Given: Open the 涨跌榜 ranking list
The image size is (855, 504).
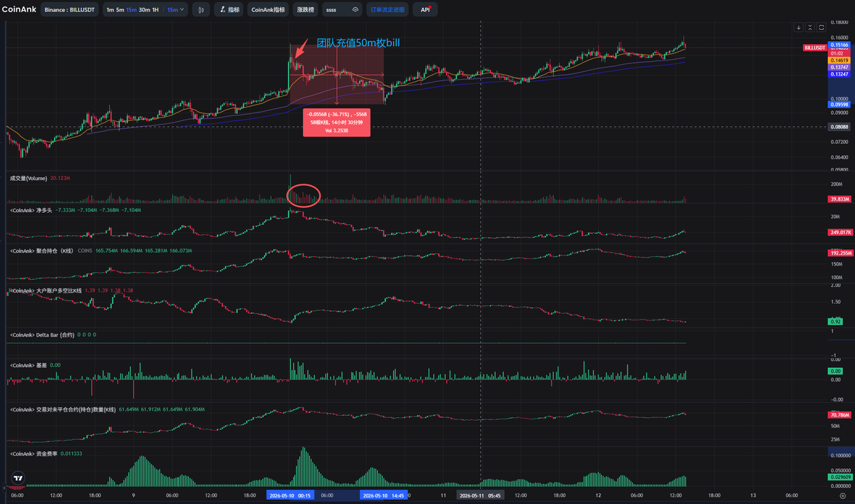Looking at the screenshot, I should pos(305,10).
